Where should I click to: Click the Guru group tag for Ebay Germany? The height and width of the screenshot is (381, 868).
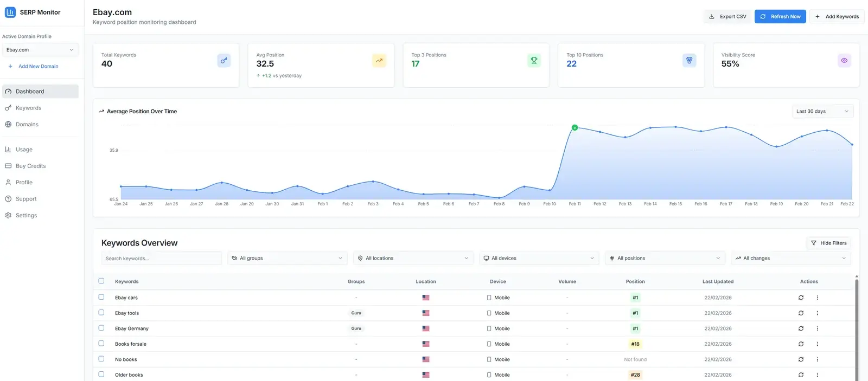pos(356,328)
